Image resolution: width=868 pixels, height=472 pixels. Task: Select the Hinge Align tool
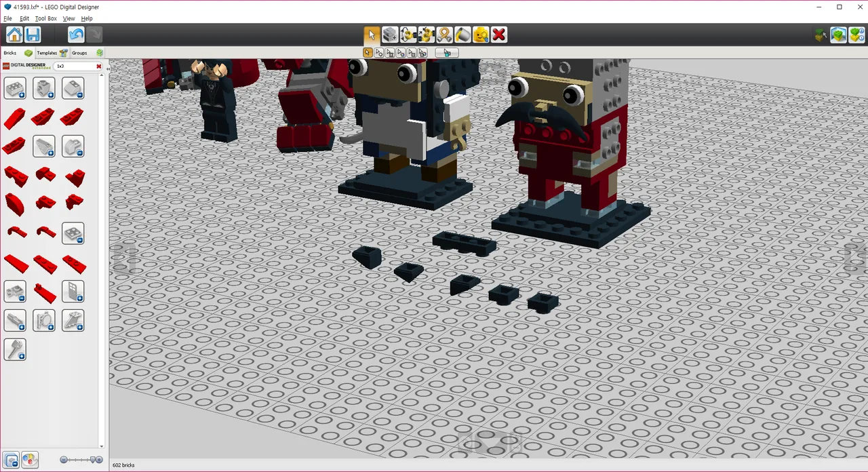click(x=426, y=35)
